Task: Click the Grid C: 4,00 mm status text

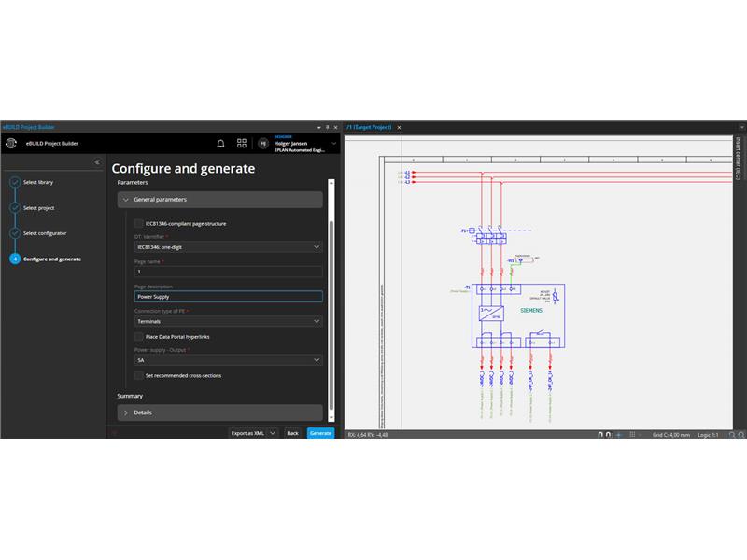Action: click(671, 435)
